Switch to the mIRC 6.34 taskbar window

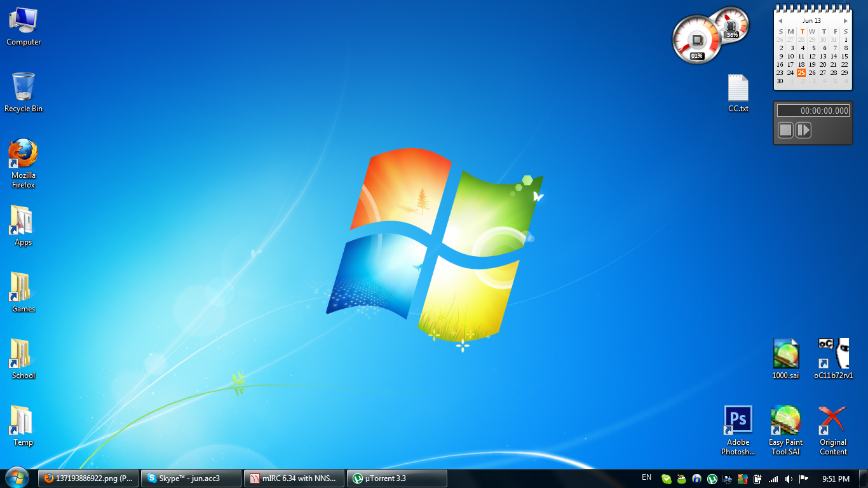pyautogui.click(x=294, y=478)
